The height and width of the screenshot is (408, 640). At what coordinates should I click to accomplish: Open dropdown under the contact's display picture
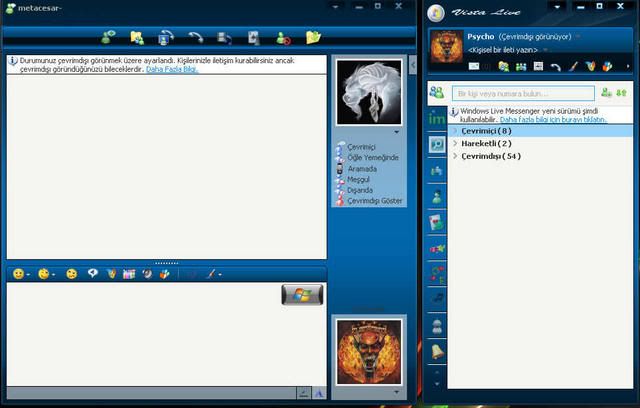click(x=397, y=131)
